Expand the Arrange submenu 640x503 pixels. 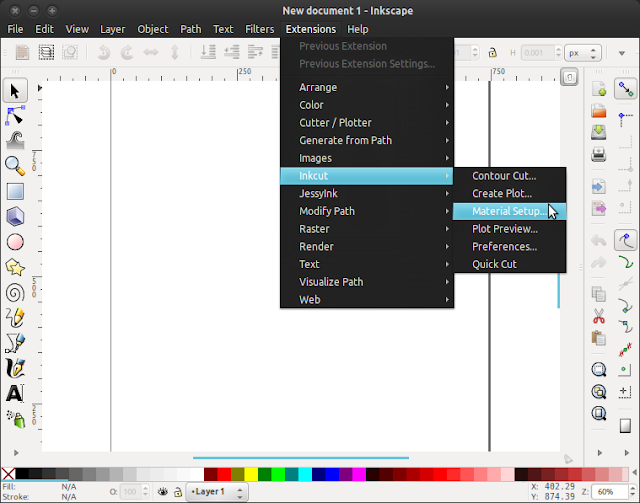tap(367, 87)
